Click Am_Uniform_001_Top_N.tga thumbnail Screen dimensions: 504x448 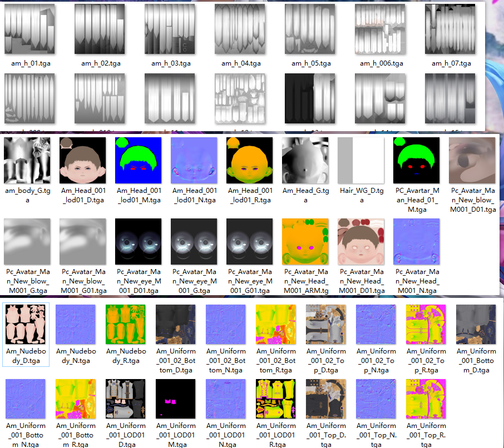[376, 399]
